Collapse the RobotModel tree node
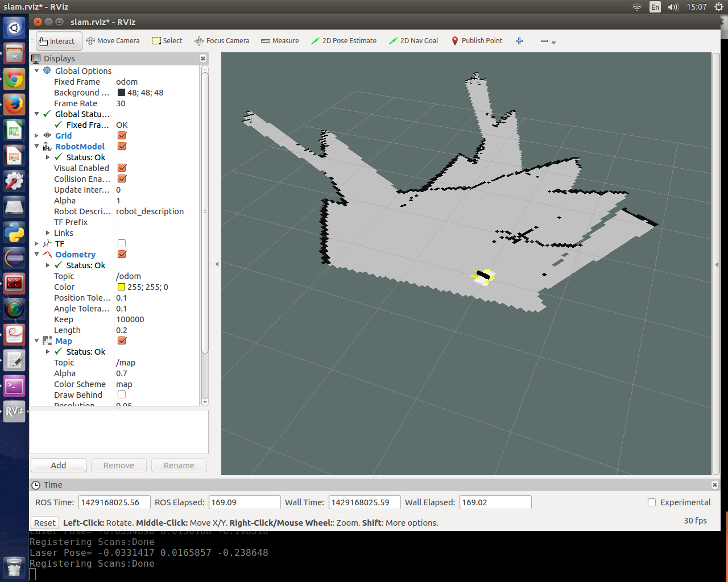 (37, 146)
